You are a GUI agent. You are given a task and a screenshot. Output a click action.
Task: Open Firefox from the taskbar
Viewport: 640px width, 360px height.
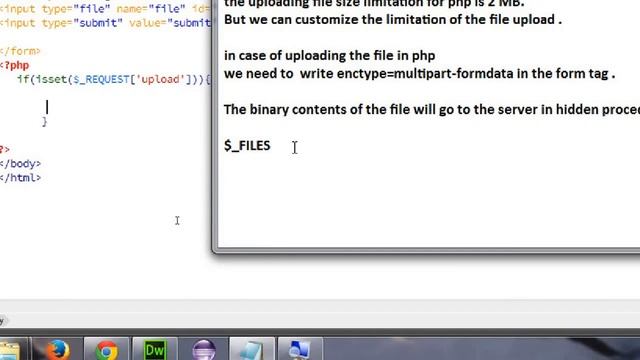[x=57, y=350]
